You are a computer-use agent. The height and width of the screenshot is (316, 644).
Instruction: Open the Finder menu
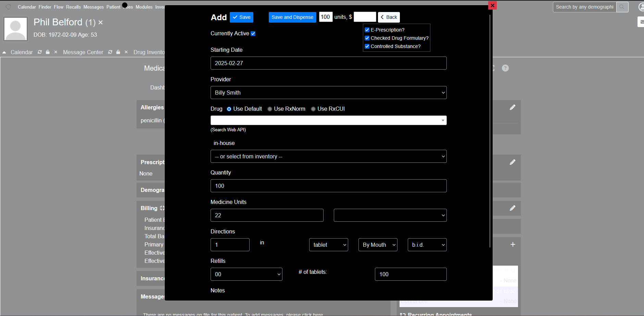point(45,7)
